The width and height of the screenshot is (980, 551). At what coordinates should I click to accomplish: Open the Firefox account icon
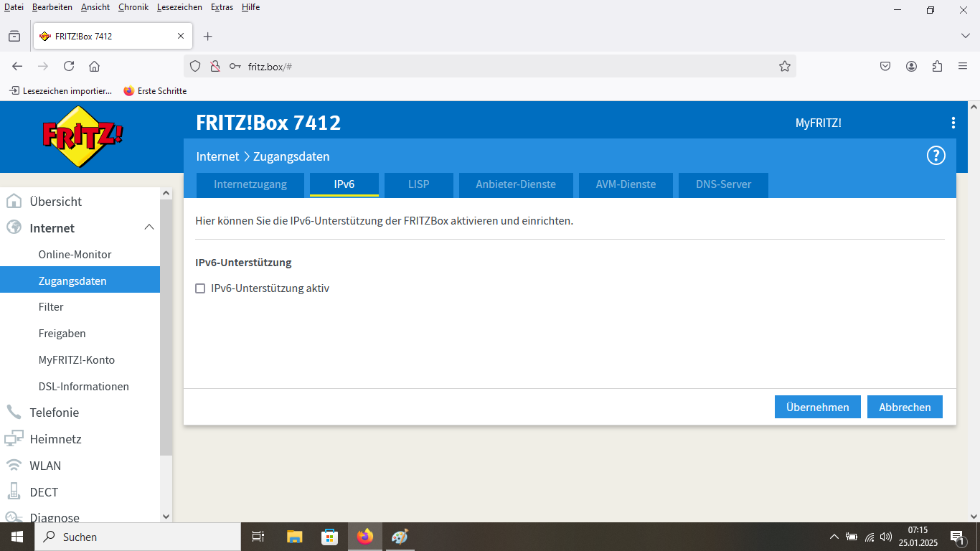click(911, 66)
